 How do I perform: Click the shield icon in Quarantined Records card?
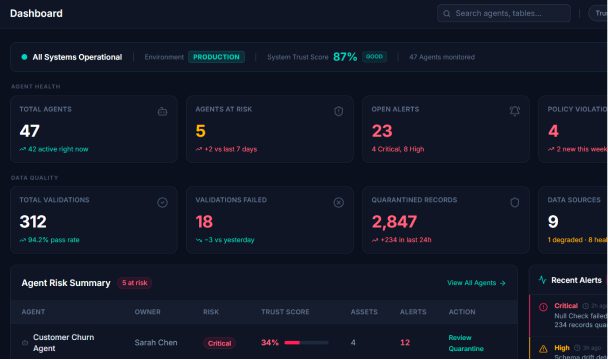[515, 202]
